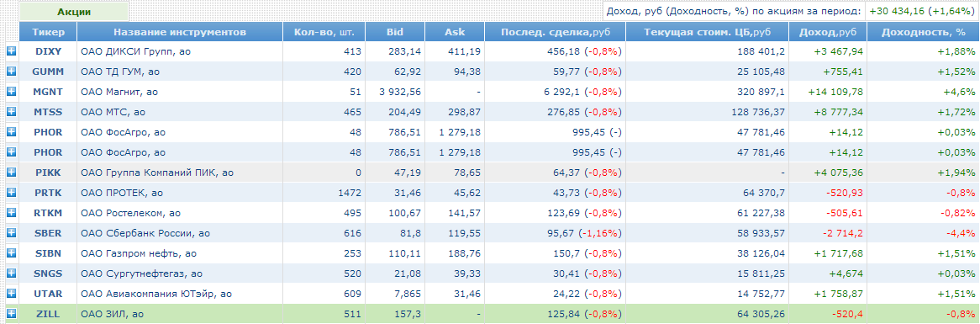Screen dimensions: 980x324
Task: Click the UTAR bid value 7,865
Action: click(408, 294)
